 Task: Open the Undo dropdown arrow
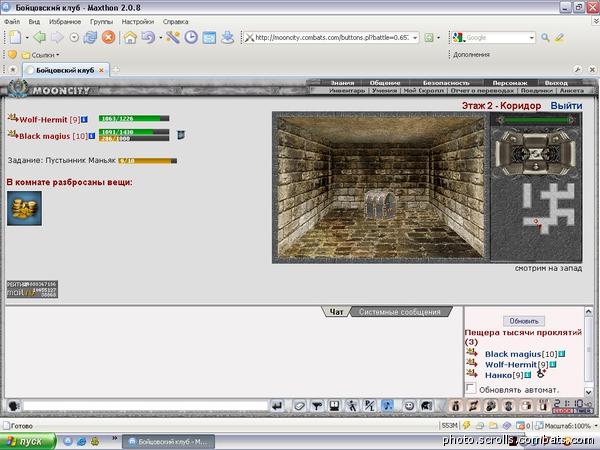click(x=160, y=38)
